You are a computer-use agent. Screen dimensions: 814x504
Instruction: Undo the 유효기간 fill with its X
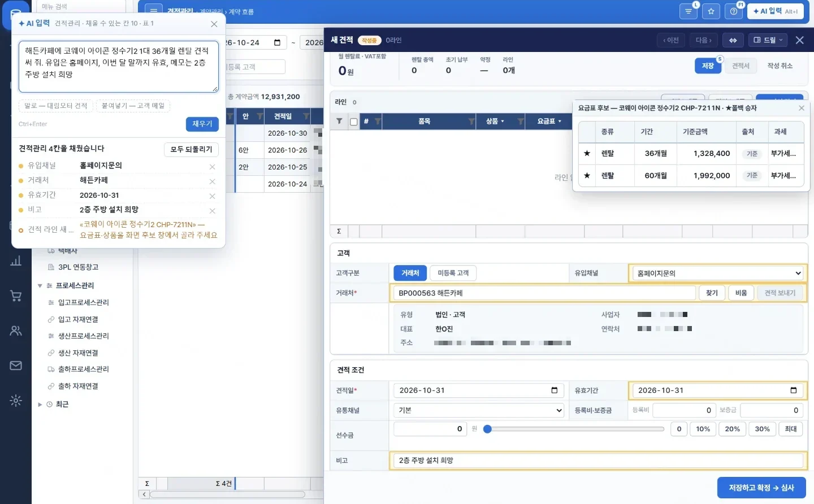point(212,196)
